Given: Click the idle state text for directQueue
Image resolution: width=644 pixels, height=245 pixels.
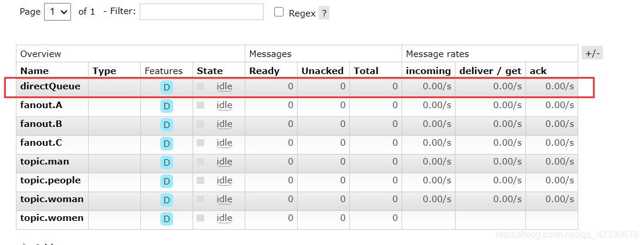Looking at the screenshot, I should click(224, 87).
